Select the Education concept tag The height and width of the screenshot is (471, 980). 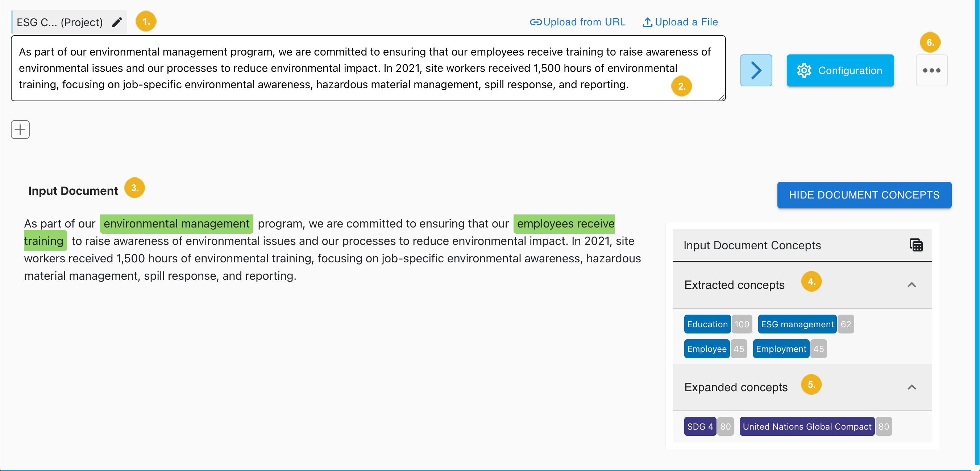point(707,324)
